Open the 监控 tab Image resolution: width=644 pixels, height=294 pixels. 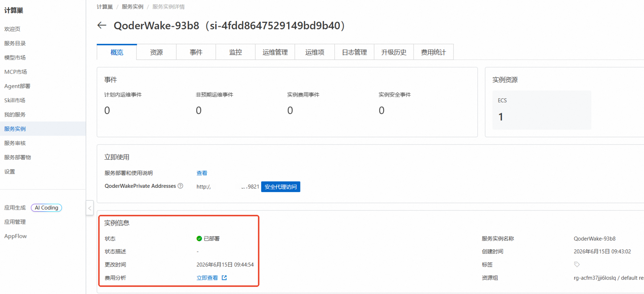pos(236,52)
